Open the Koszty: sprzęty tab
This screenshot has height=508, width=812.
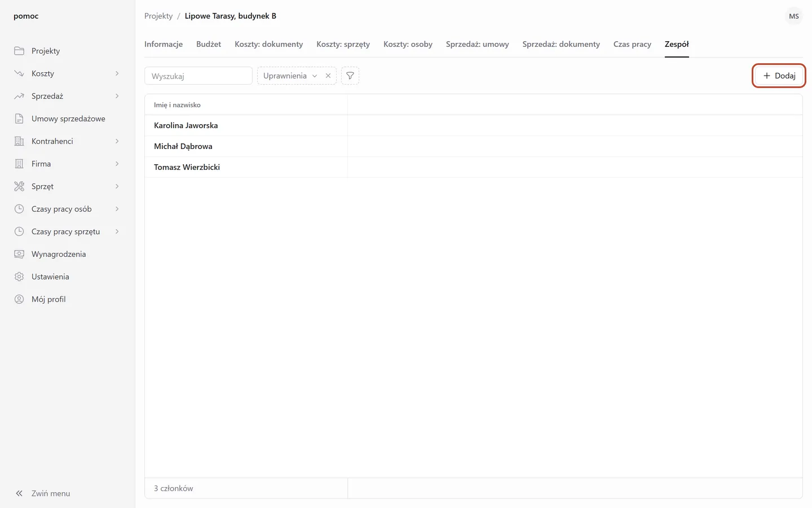coord(343,44)
